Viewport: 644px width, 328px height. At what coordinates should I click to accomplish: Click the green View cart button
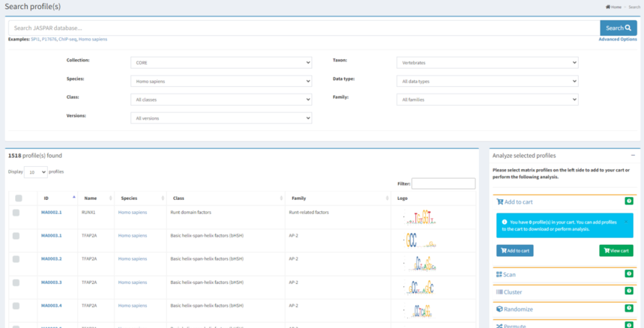616,251
